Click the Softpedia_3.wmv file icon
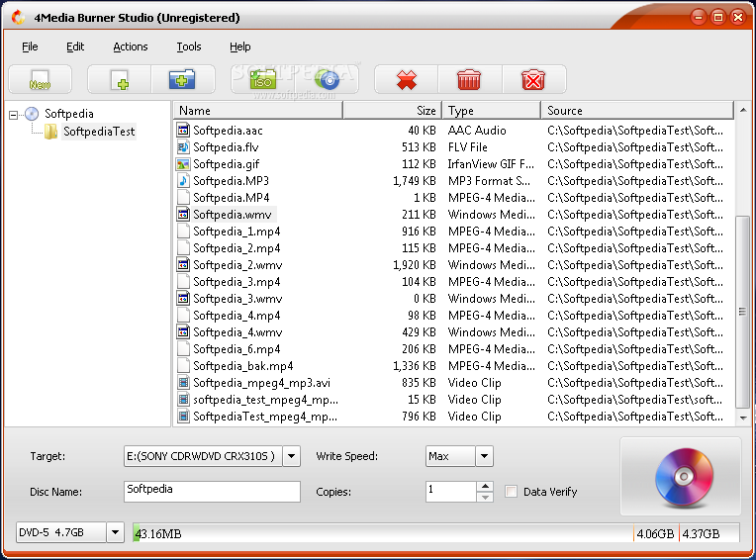Viewport: 756px width, 560px height. [183, 299]
